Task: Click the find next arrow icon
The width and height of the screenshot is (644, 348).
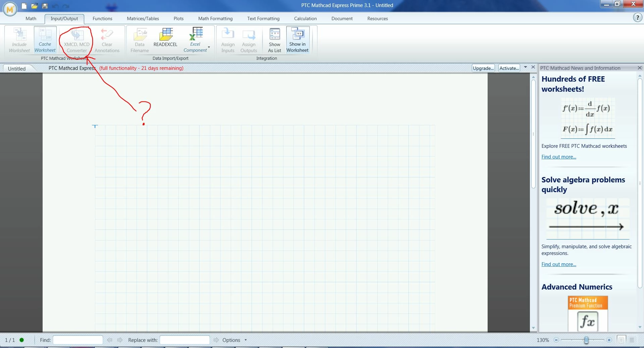Action: click(120, 340)
